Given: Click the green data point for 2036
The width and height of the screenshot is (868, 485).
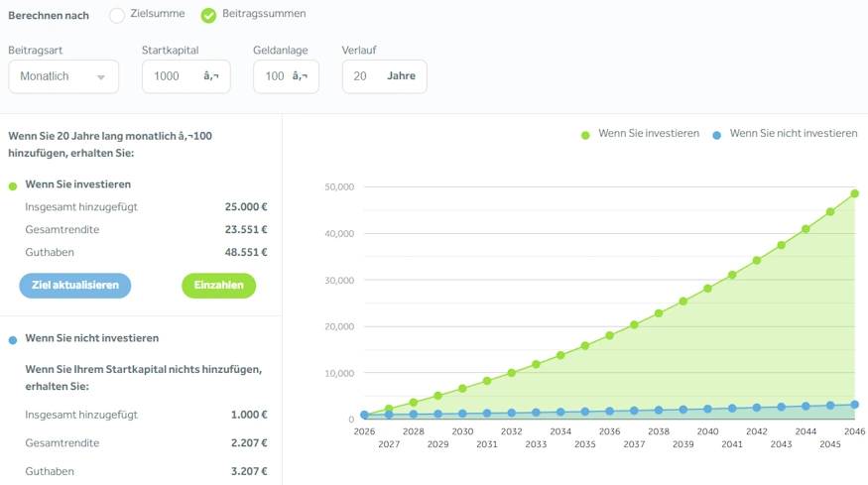Looking at the screenshot, I should (x=609, y=336).
